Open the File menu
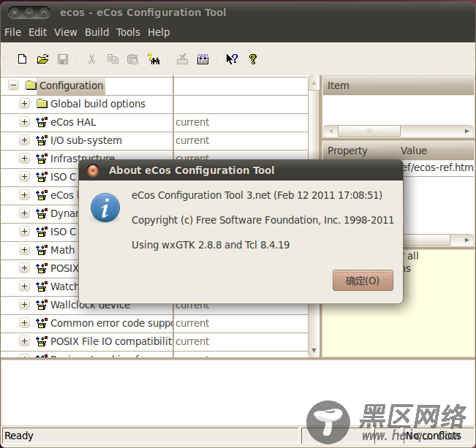 point(12,32)
